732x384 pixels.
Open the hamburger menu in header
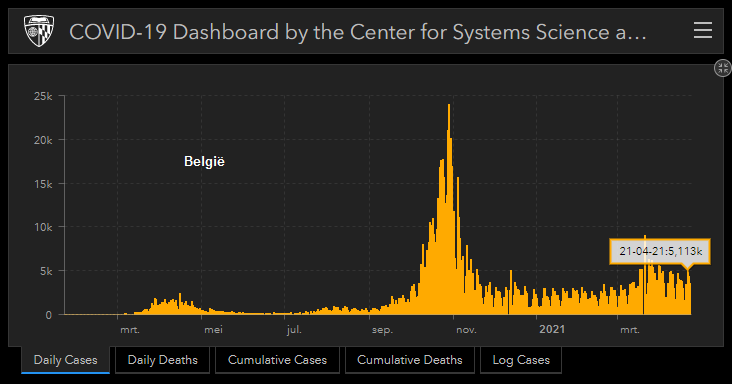[703, 30]
